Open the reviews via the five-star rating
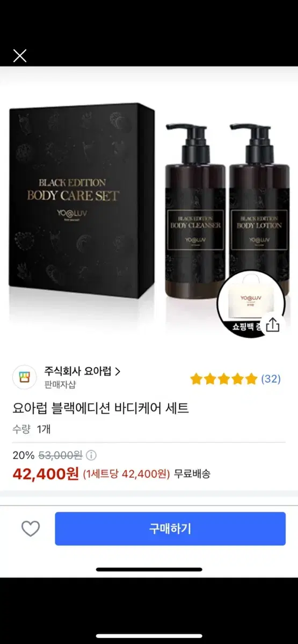Viewport: 298px width, 644px height. coord(223,379)
